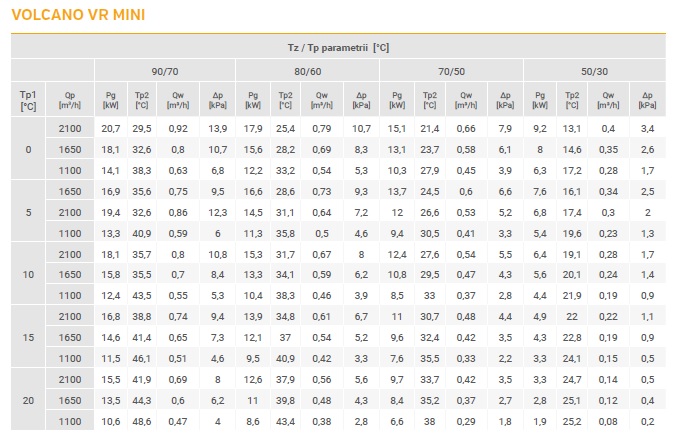Select the Tp1 group cell showing 15

coord(28,337)
